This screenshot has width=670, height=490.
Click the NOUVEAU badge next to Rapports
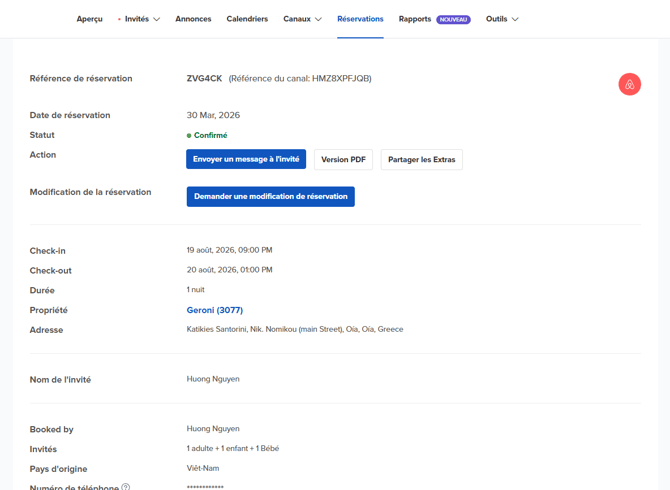(x=453, y=20)
